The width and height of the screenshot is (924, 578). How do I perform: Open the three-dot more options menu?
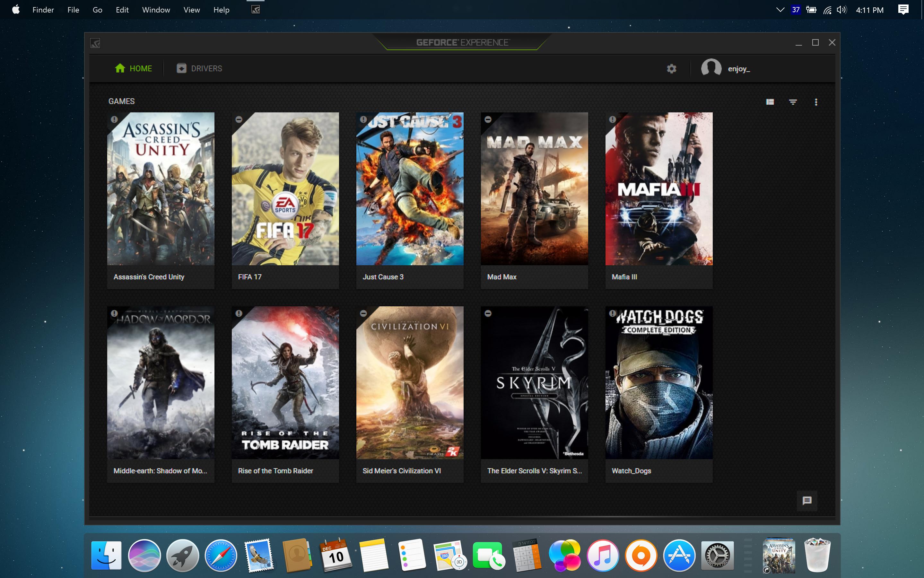(816, 102)
